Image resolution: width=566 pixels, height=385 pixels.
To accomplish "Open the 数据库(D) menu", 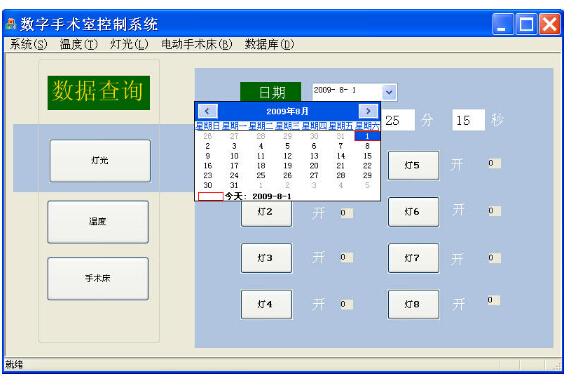I will click(269, 44).
